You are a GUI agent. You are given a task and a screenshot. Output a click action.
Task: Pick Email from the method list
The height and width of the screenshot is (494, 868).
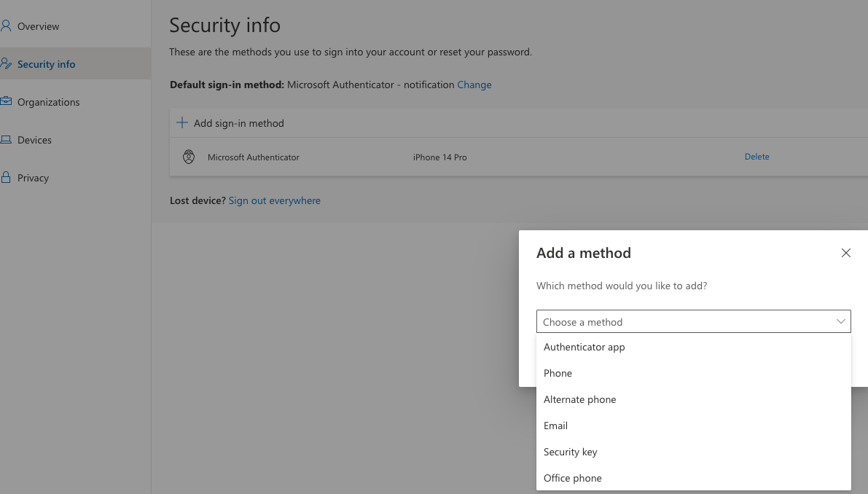click(555, 426)
